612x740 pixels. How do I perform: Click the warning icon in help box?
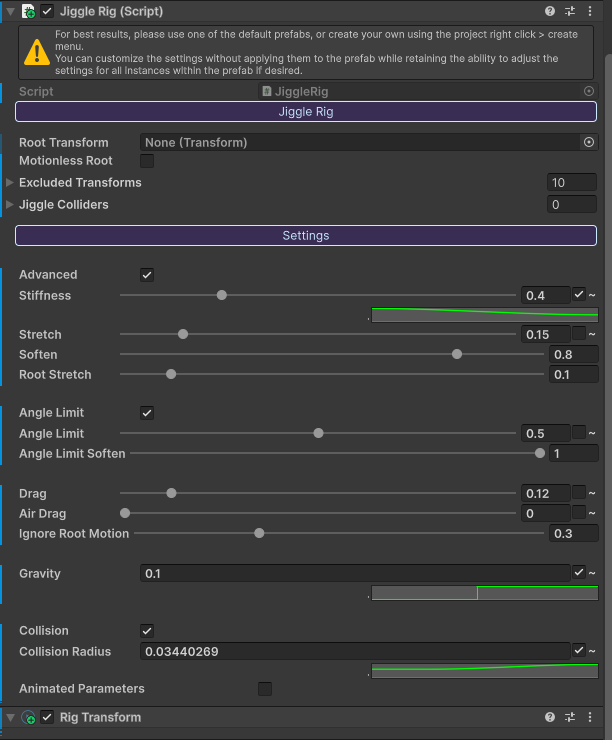37,52
